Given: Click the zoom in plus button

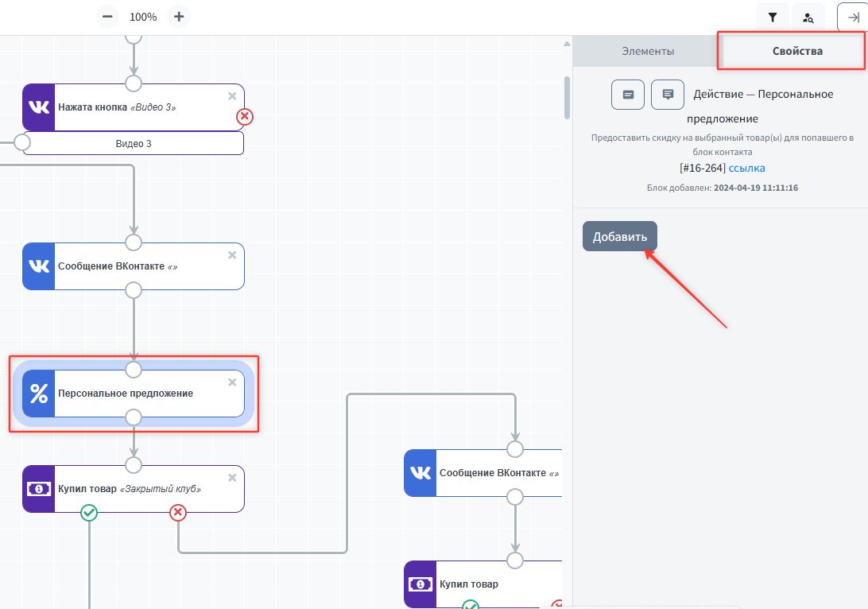Looking at the screenshot, I should (x=179, y=17).
